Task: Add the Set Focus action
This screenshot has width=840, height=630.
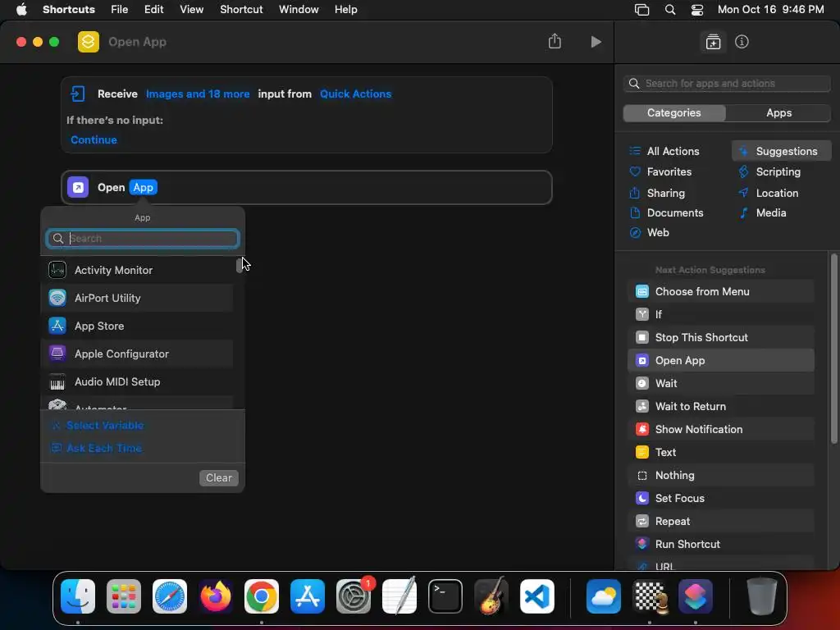Action: point(720,498)
